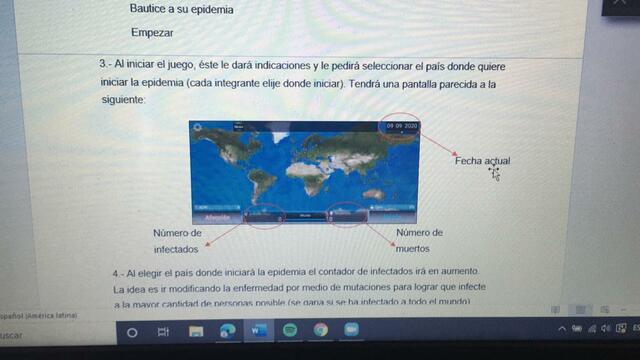This screenshot has height=360, width=640.
Task: Click 'Bautice a su epidemia' text line
Action: (x=182, y=9)
